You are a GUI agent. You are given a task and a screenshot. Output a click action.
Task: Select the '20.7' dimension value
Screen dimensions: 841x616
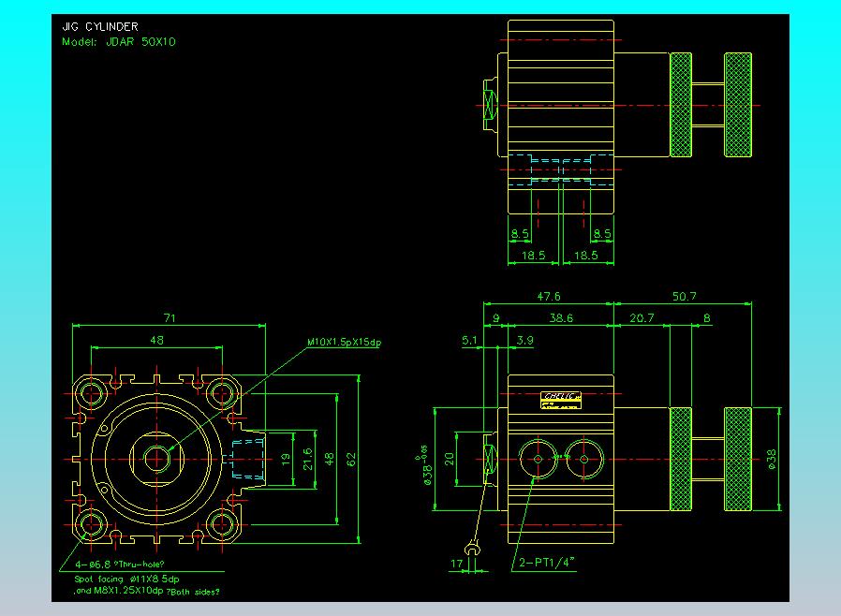click(642, 318)
